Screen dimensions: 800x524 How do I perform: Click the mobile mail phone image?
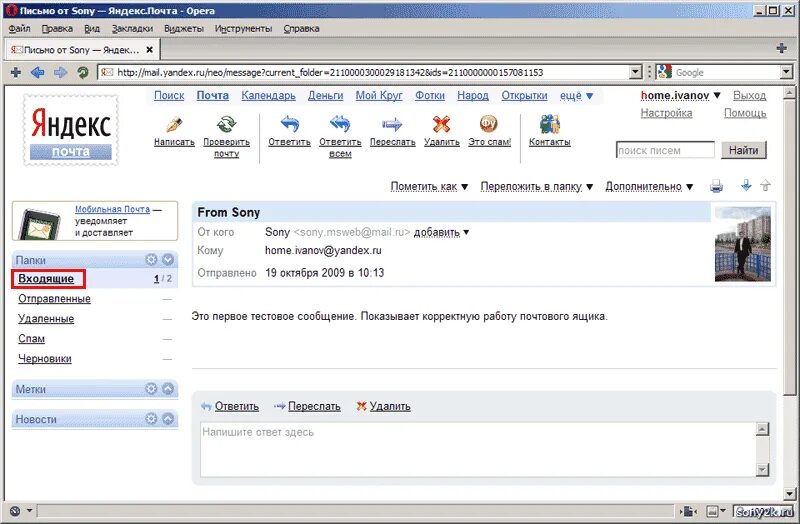pyautogui.click(x=39, y=224)
